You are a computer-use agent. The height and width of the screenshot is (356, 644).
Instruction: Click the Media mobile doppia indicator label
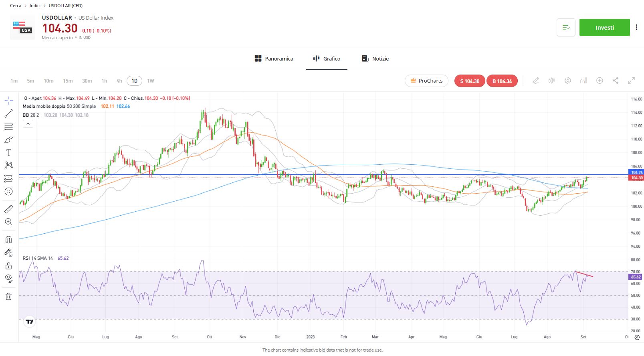(x=59, y=106)
